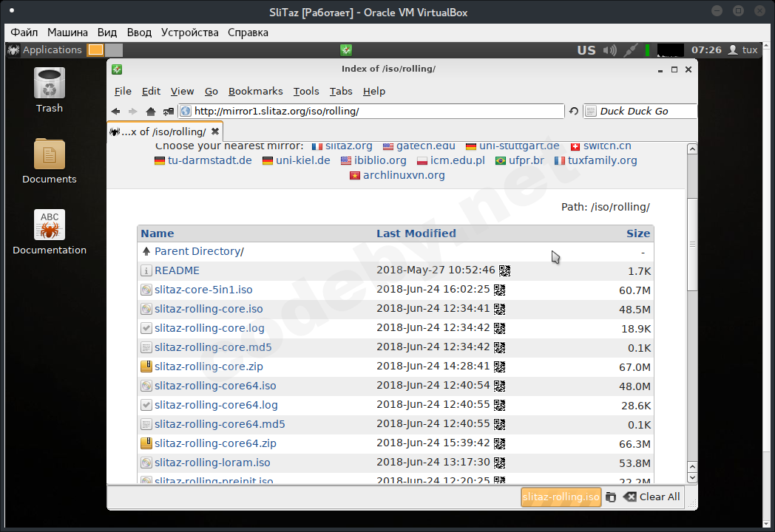Click the zip archive icon for slitaz-rolling-core.zip
Screen dimensions: 775x532
pos(146,366)
